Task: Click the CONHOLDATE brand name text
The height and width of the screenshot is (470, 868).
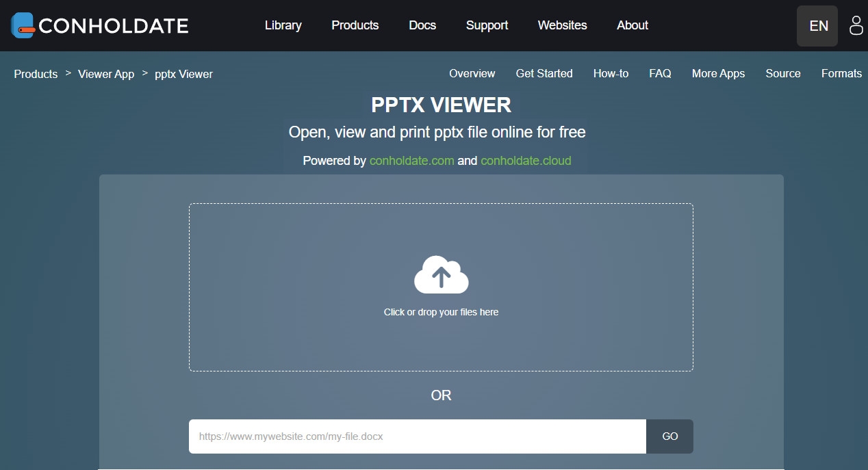Action: tap(114, 26)
